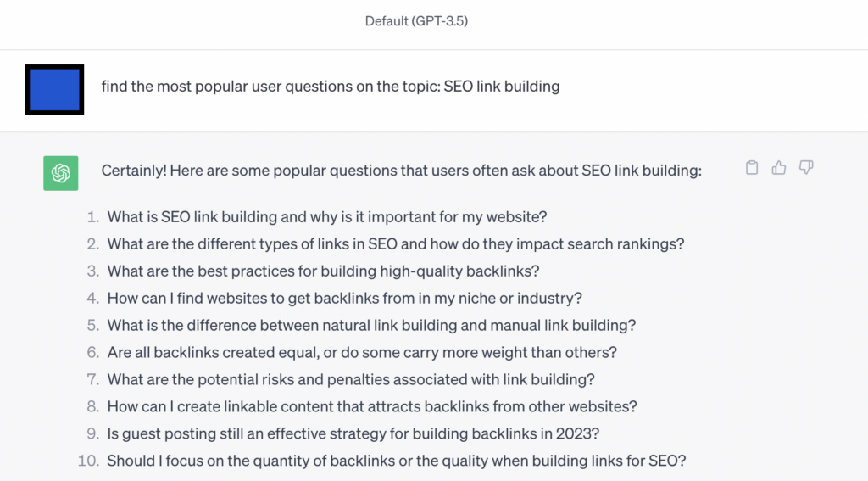868x481 pixels.
Task: Click the user prompt about SEO link building
Action: (x=331, y=87)
